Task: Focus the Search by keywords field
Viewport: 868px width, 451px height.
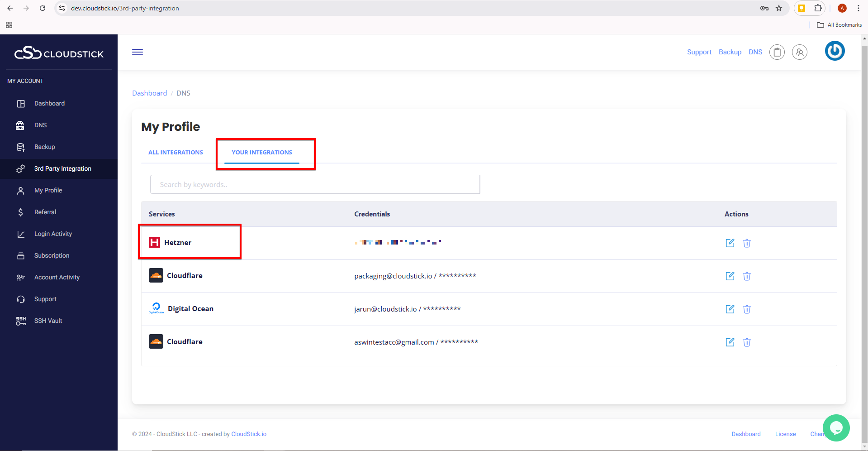Action: click(315, 185)
